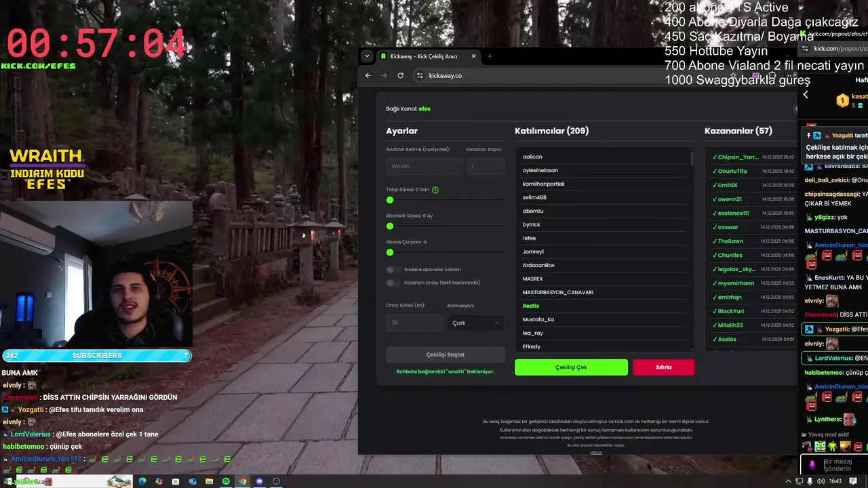868x488 pixels.
Task: Click the red Sıfırla button
Action: pyautogui.click(x=663, y=367)
